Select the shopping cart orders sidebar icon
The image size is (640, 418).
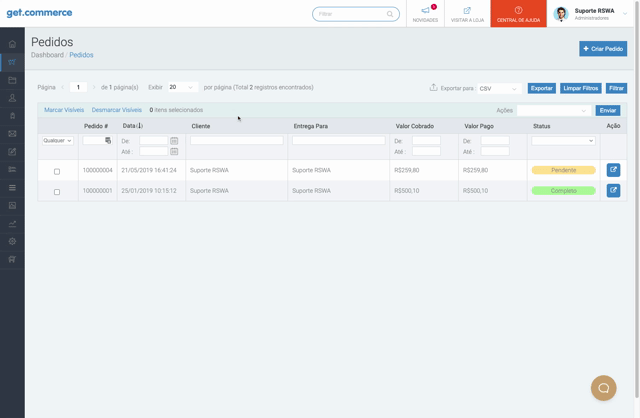point(12,62)
